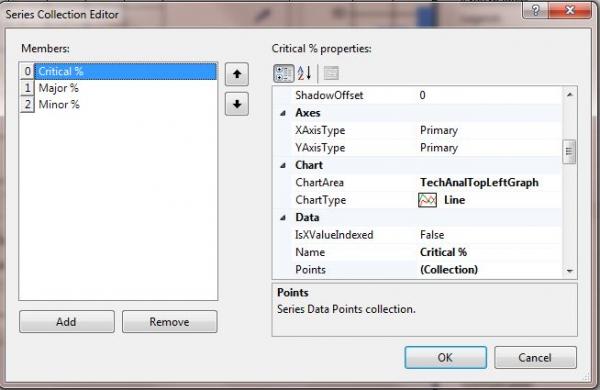
Task: Click the Property Pages icon
Action: tap(331, 73)
